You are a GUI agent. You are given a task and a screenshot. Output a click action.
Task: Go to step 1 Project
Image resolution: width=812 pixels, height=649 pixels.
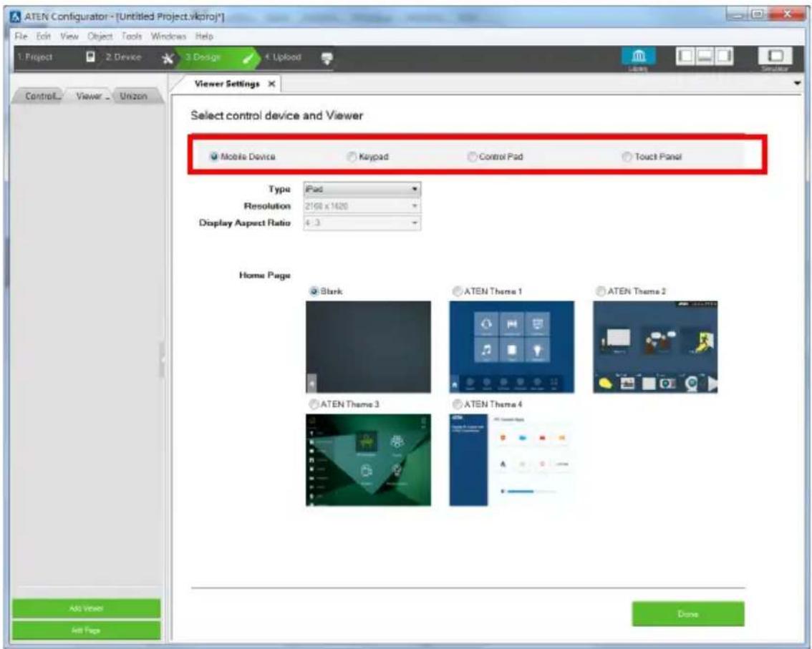pos(35,57)
